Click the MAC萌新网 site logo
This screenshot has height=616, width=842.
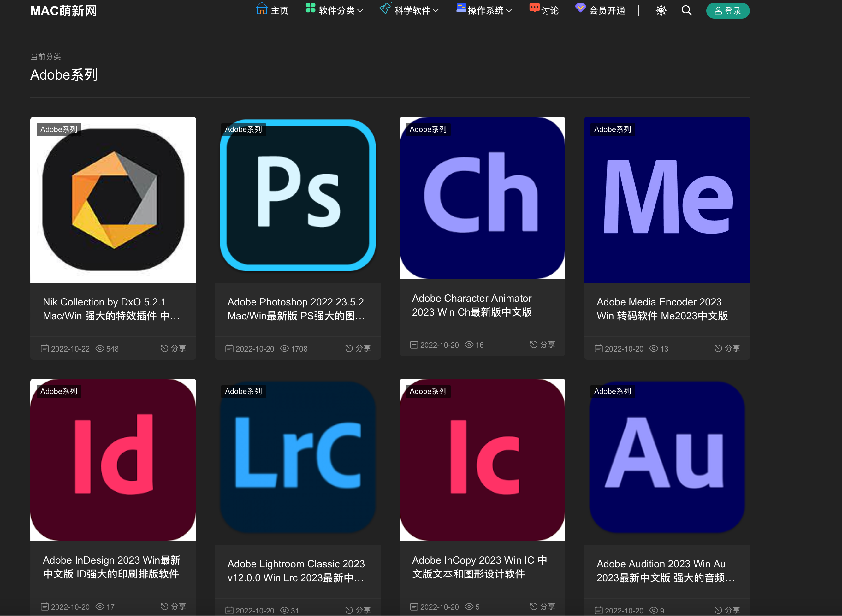click(64, 11)
